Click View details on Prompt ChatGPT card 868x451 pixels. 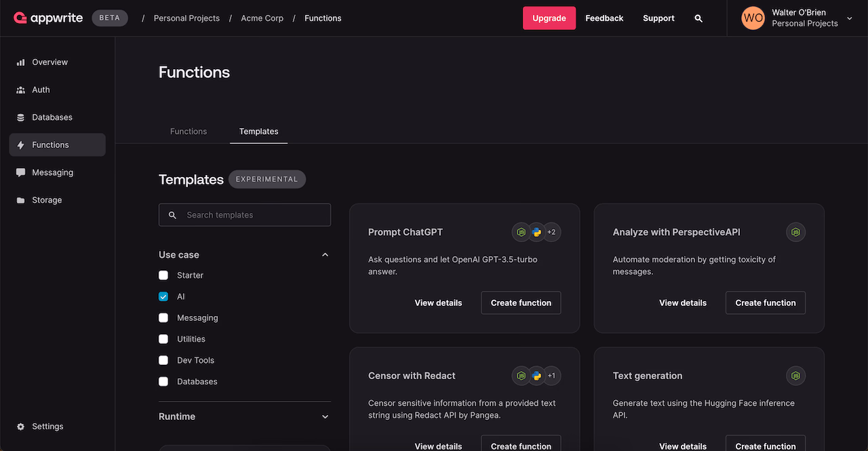[438, 303]
